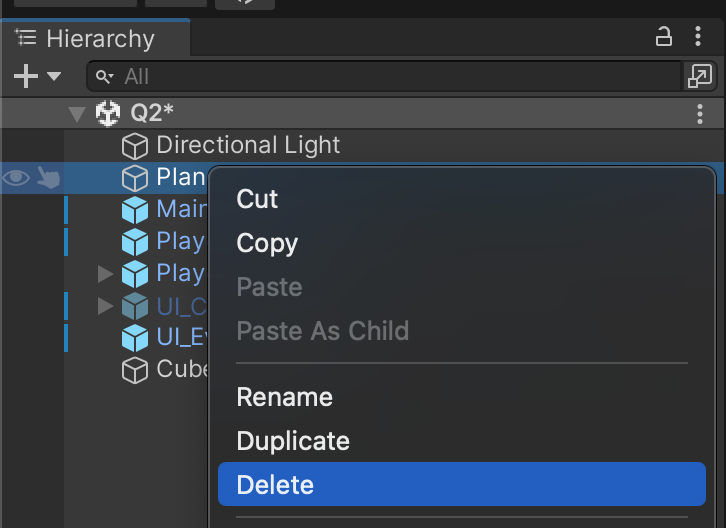Toggle scene visibility eye for Plane

tap(15, 178)
